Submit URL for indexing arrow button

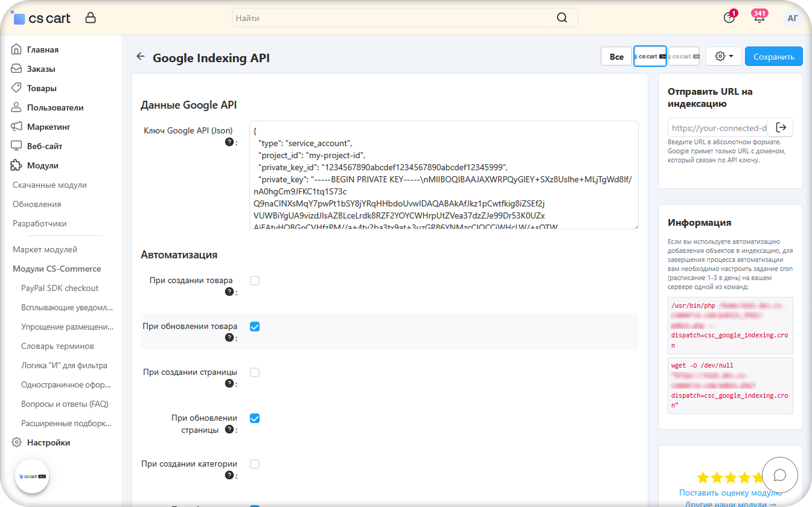(x=781, y=127)
